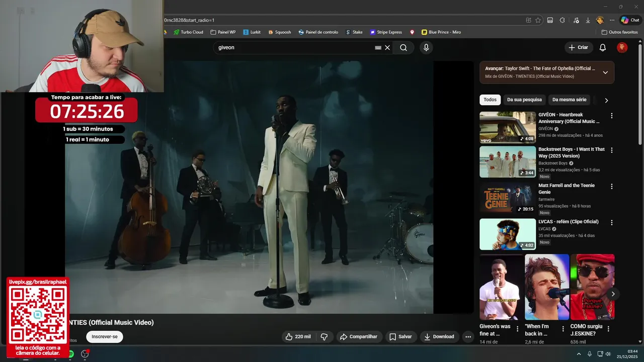The width and height of the screenshot is (644, 362).
Task: Open options for Heartbreak Anniversary video
Action: tap(612, 116)
